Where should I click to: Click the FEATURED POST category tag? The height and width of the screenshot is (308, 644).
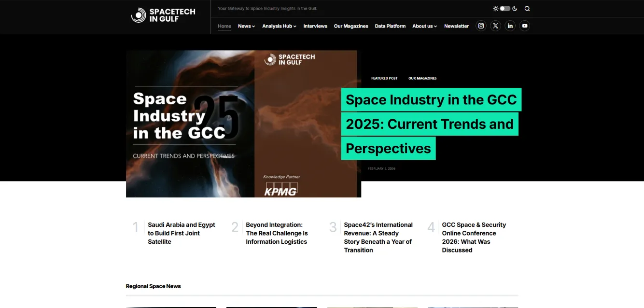pos(384,78)
